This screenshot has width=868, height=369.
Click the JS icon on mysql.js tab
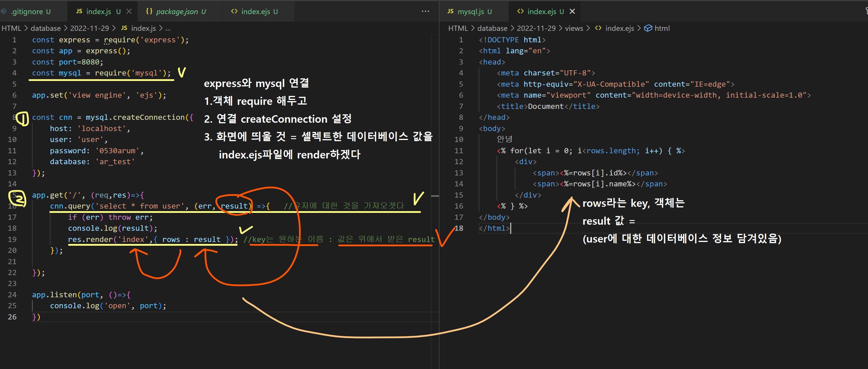click(450, 12)
